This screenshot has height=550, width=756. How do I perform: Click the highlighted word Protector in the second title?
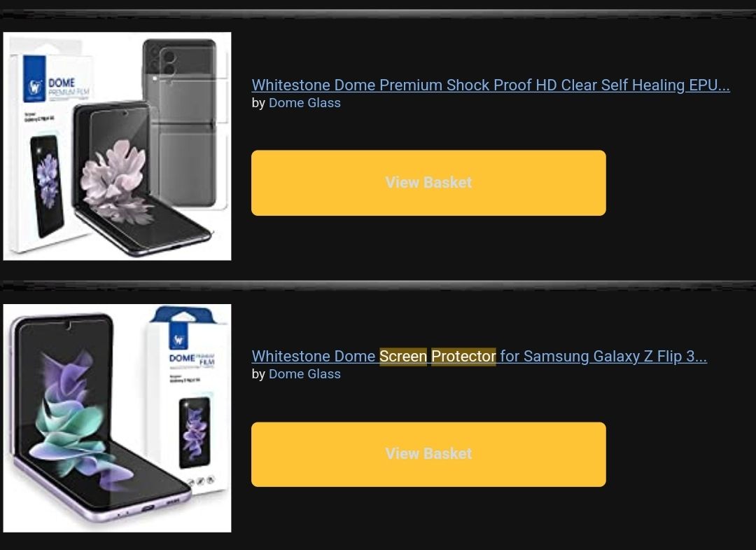[x=463, y=356]
